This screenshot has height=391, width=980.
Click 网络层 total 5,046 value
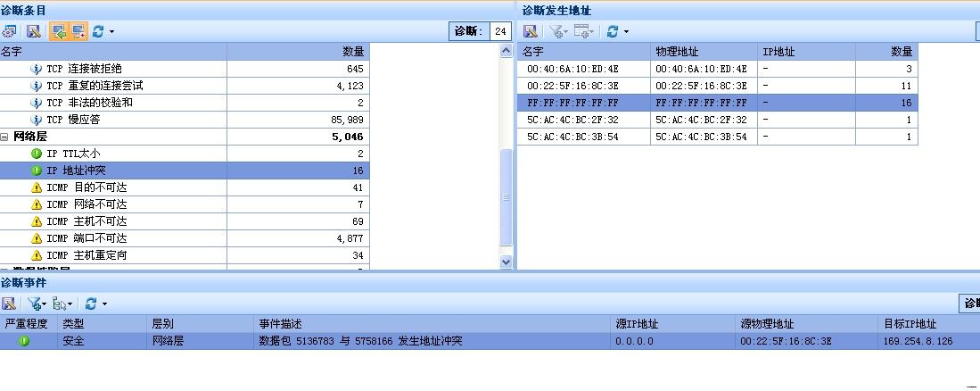[348, 137]
